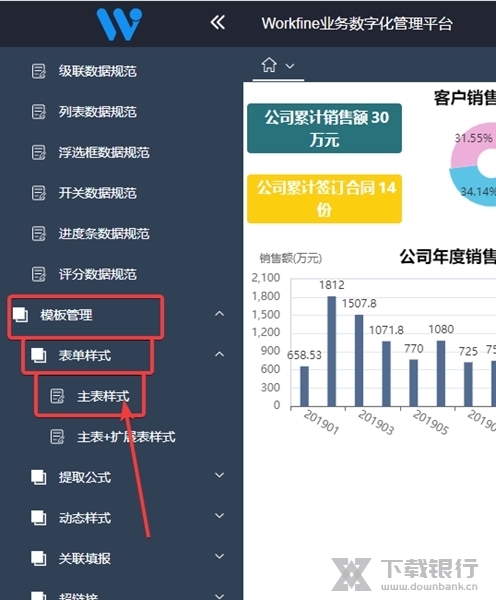Click blue pie slice labeled 34.14%

[469, 188]
